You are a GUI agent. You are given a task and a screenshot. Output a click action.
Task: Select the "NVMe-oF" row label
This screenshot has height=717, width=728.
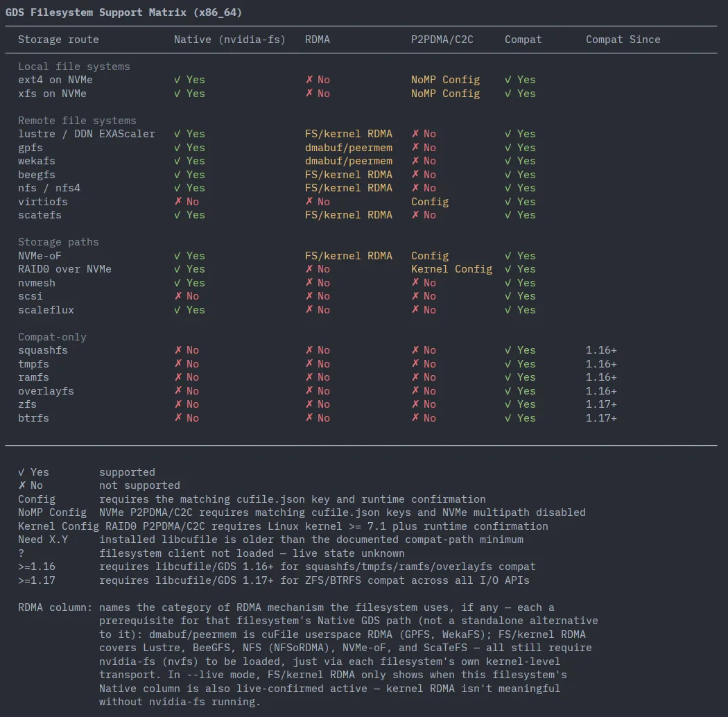tap(40, 256)
